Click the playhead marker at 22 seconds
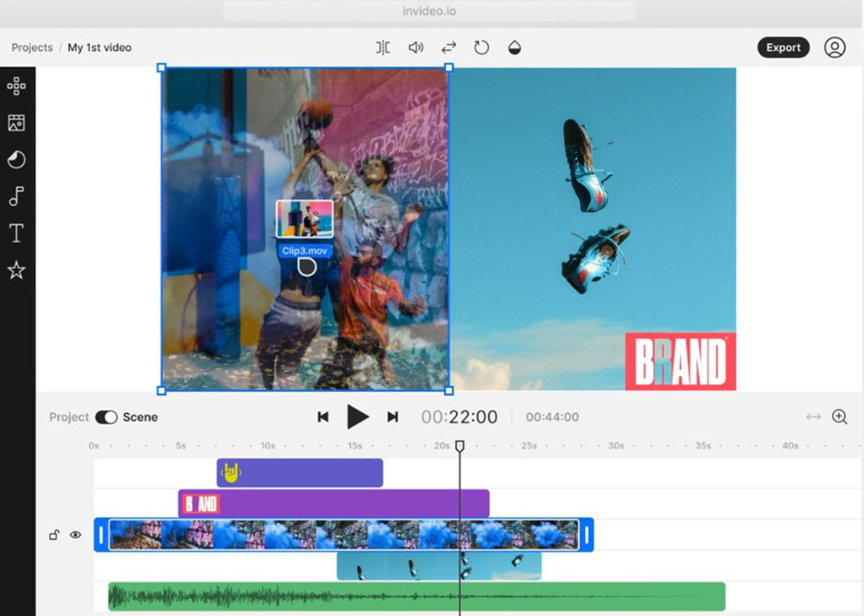 click(x=460, y=446)
